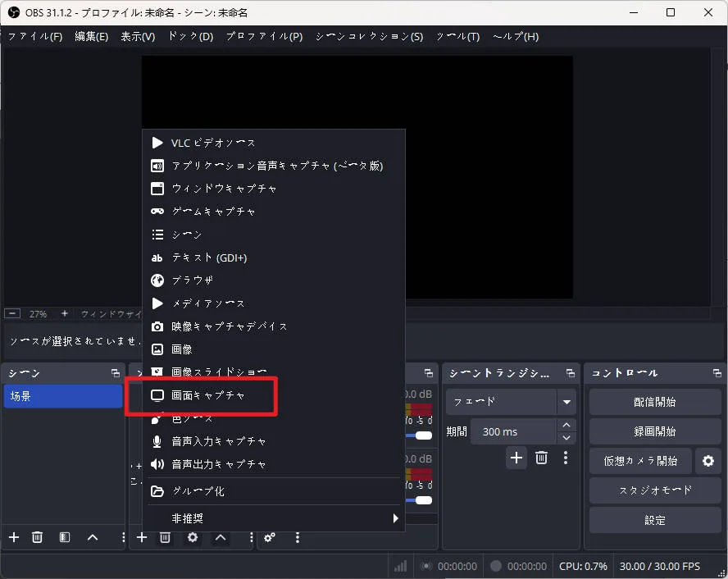Click the speaker icon of アプリケーション音声キャプチャ
Viewport: 728px width, 579px height.
pyautogui.click(x=157, y=166)
